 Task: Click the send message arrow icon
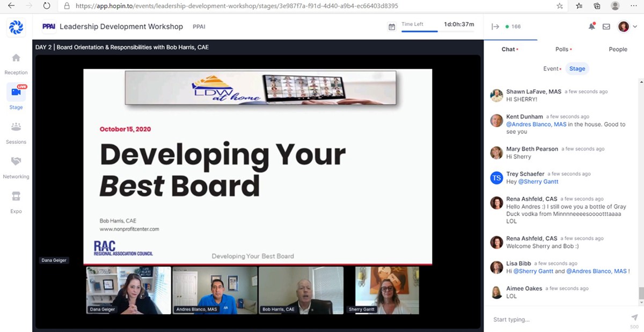pos(634,317)
